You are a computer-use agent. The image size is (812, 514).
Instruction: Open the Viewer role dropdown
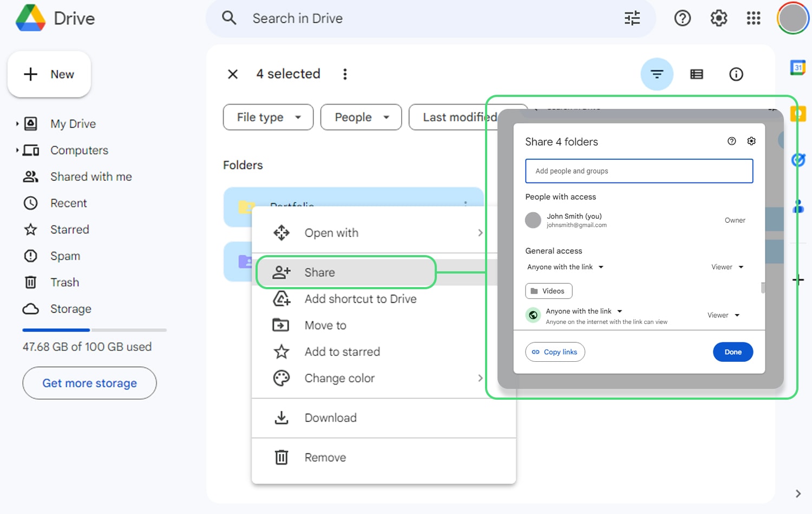pyautogui.click(x=727, y=266)
